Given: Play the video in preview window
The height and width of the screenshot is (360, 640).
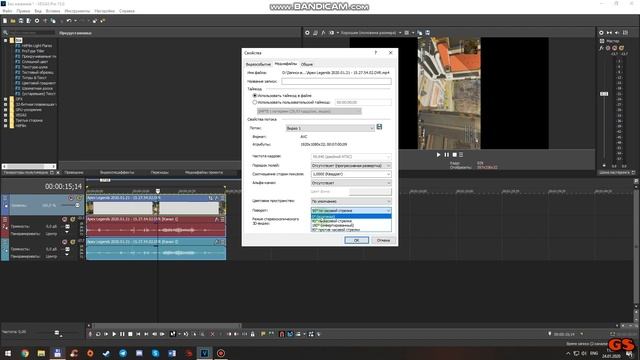Looking at the screenshot, I should 438,155.
